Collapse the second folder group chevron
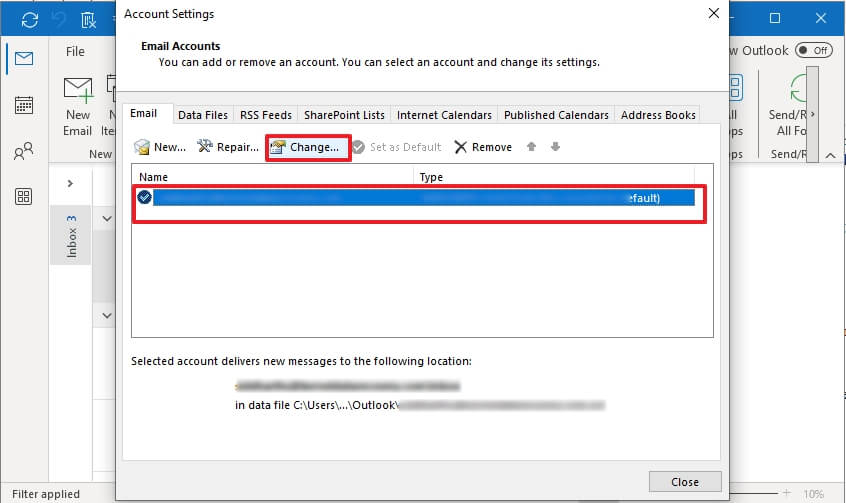Screen dimensions: 846x503 [x=107, y=315]
